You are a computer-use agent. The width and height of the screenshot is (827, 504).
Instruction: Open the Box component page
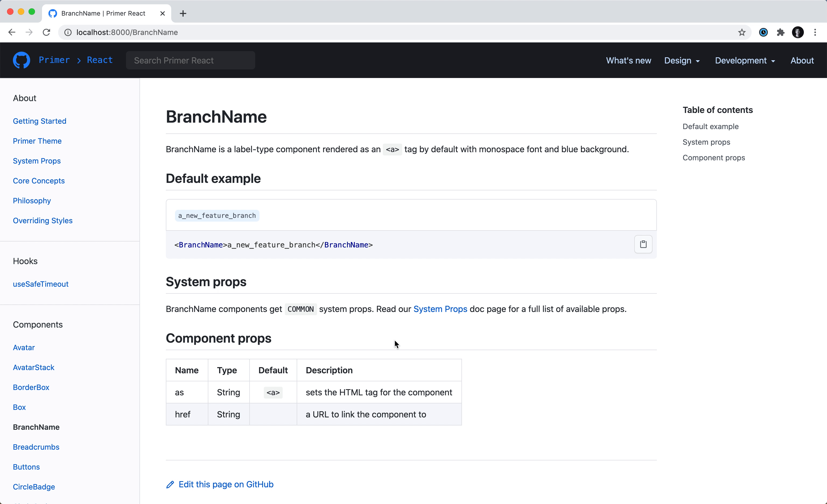coord(19,407)
